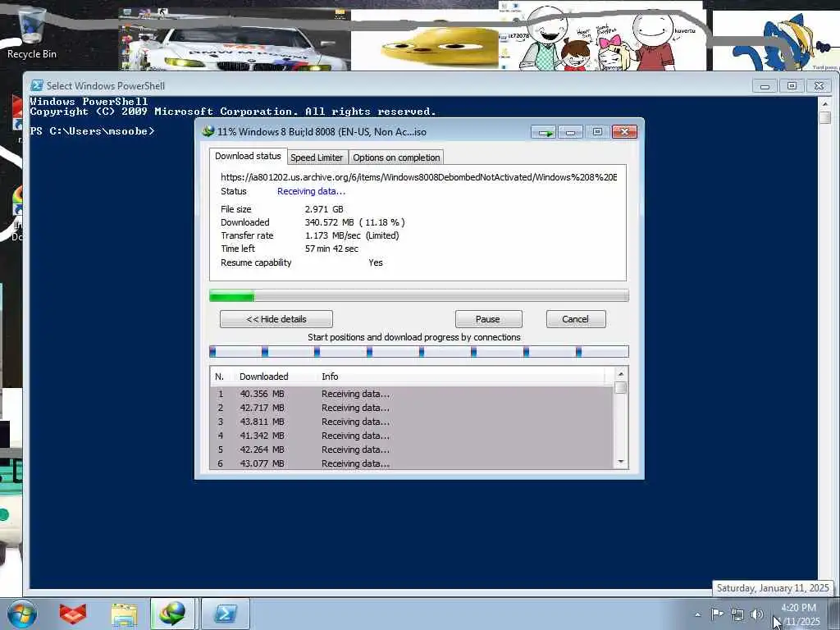Click the white BMW car wallpaper thumbnail
The image size is (840, 630).
point(235,39)
